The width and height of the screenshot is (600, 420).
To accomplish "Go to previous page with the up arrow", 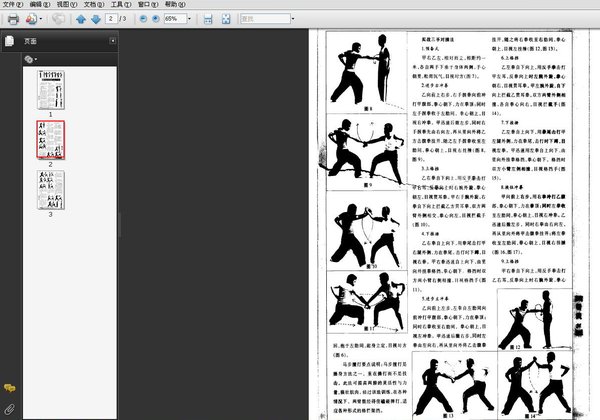I will (x=81, y=19).
